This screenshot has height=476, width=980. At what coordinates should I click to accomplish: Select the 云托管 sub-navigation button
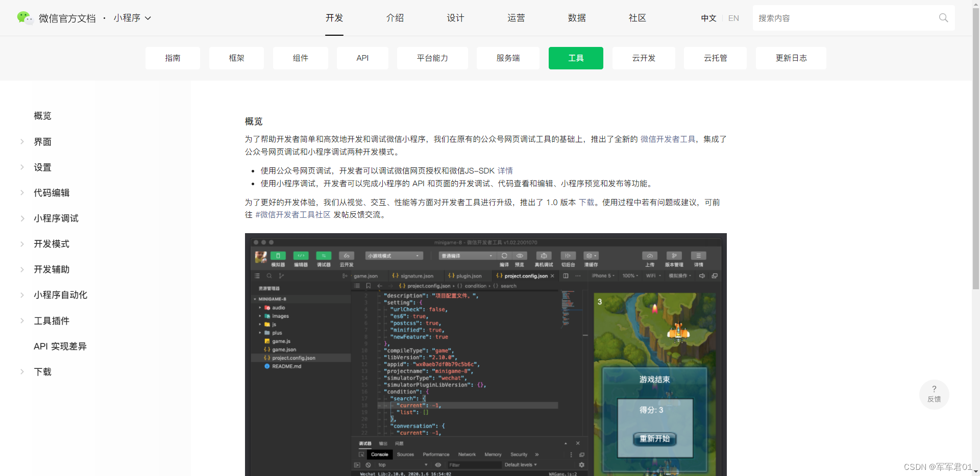tap(715, 58)
